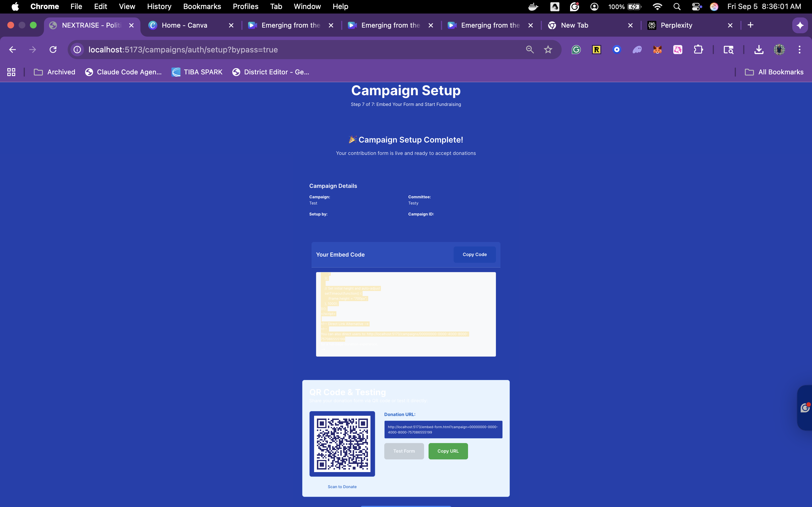Open the History menu

tap(159, 6)
